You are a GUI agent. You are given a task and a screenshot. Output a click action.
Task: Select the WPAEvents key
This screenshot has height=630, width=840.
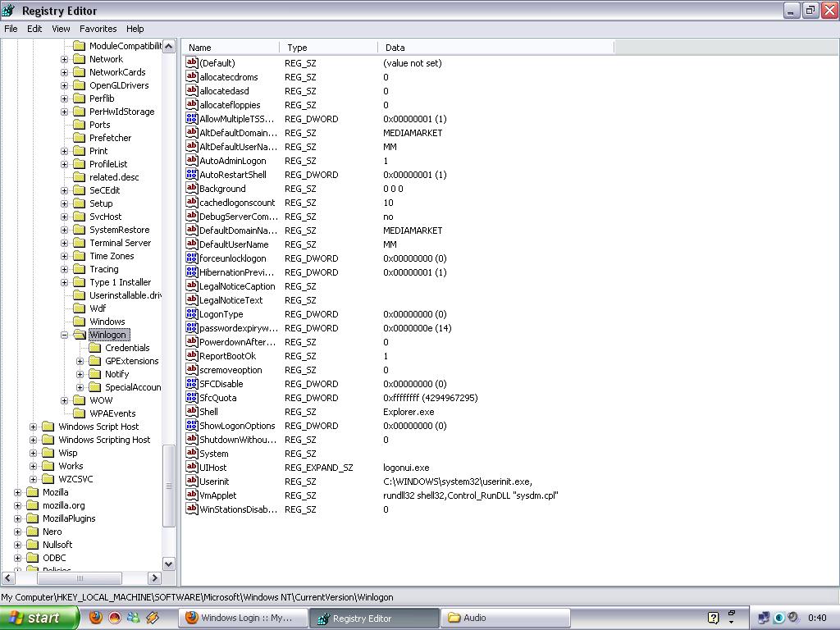pos(112,413)
